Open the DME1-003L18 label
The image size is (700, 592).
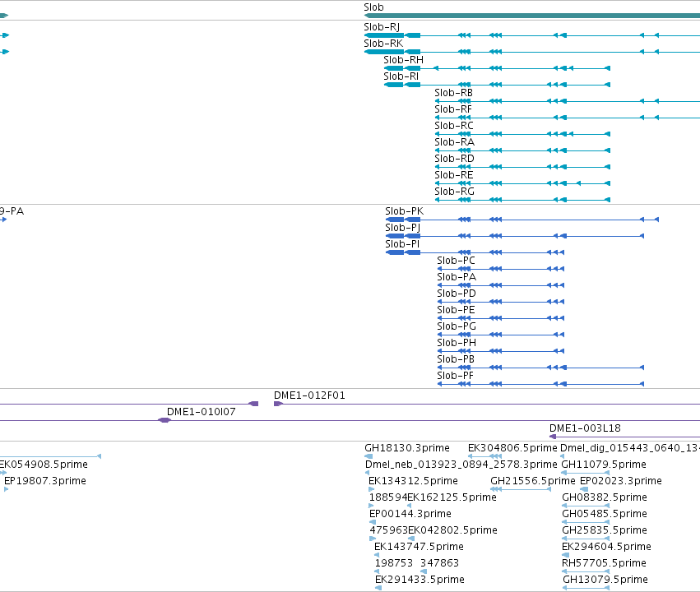[x=585, y=428]
